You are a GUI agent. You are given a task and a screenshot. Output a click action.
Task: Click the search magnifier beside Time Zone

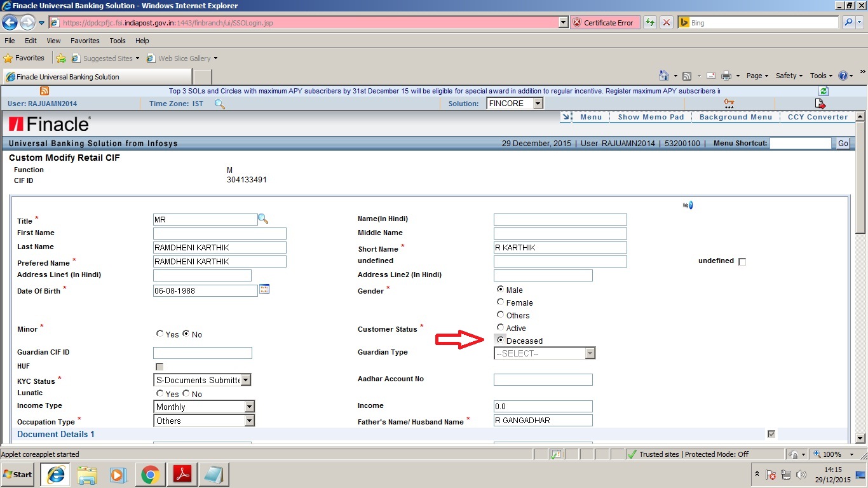219,104
